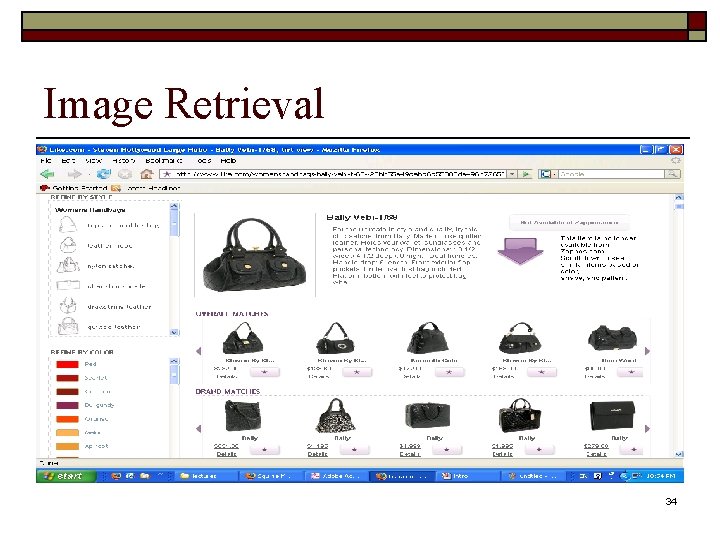Click down arrow of style list scrollbar

174,332
